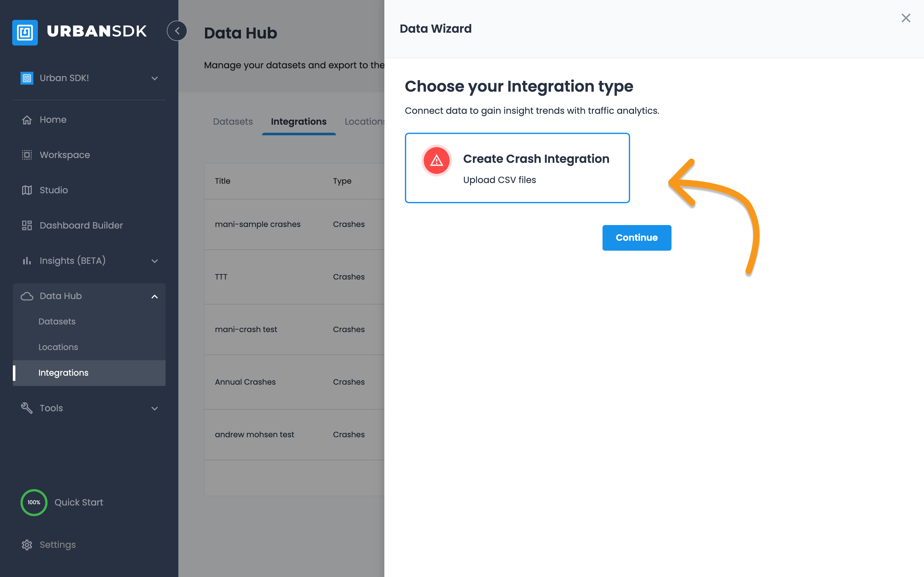Close the Data Wizard panel

point(906,18)
